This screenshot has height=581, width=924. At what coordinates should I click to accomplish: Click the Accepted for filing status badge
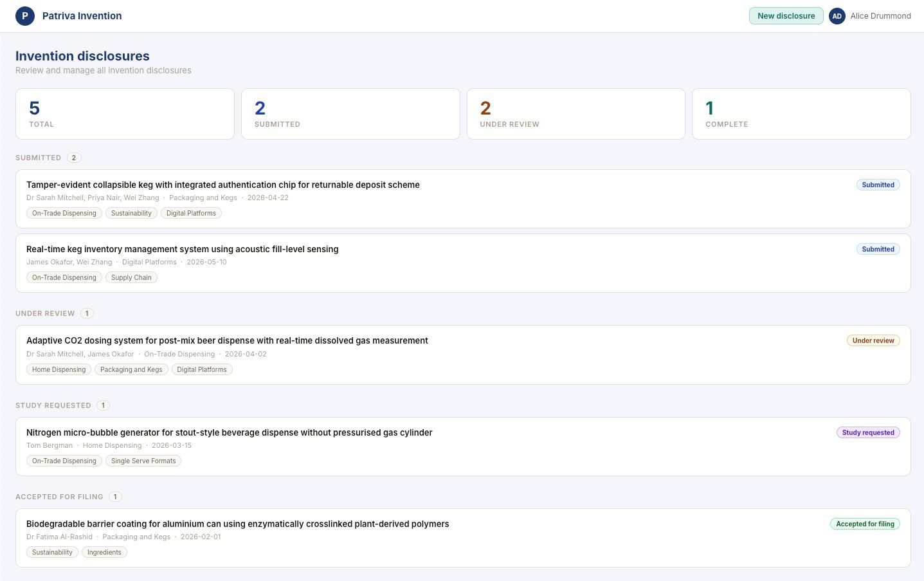coord(865,524)
